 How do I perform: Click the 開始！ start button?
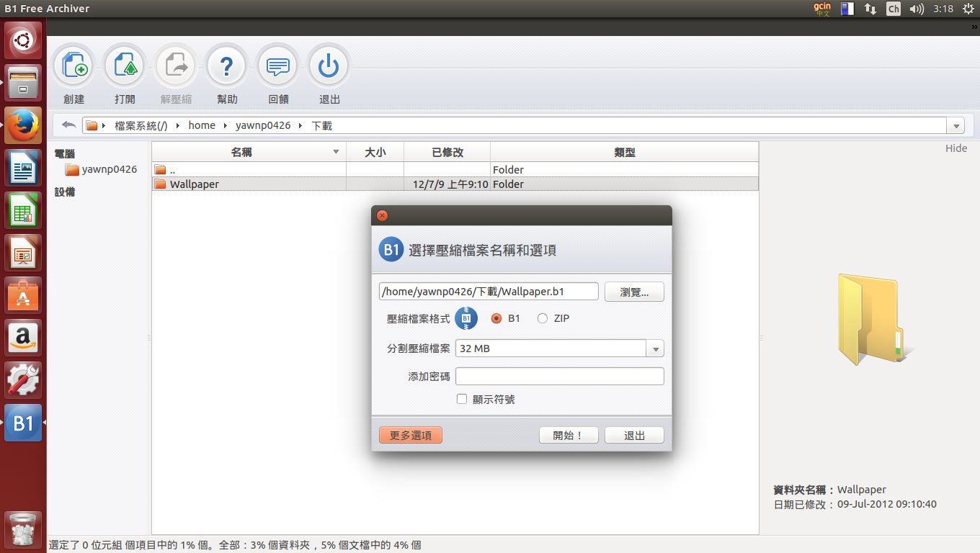coord(568,436)
